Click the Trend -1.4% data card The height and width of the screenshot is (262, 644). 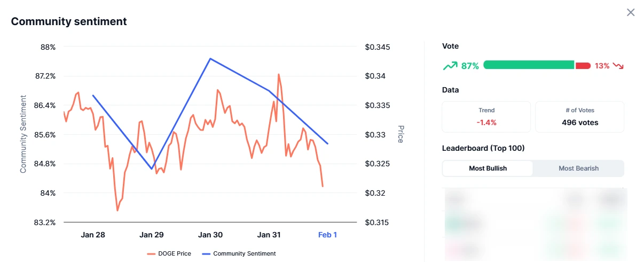click(486, 117)
